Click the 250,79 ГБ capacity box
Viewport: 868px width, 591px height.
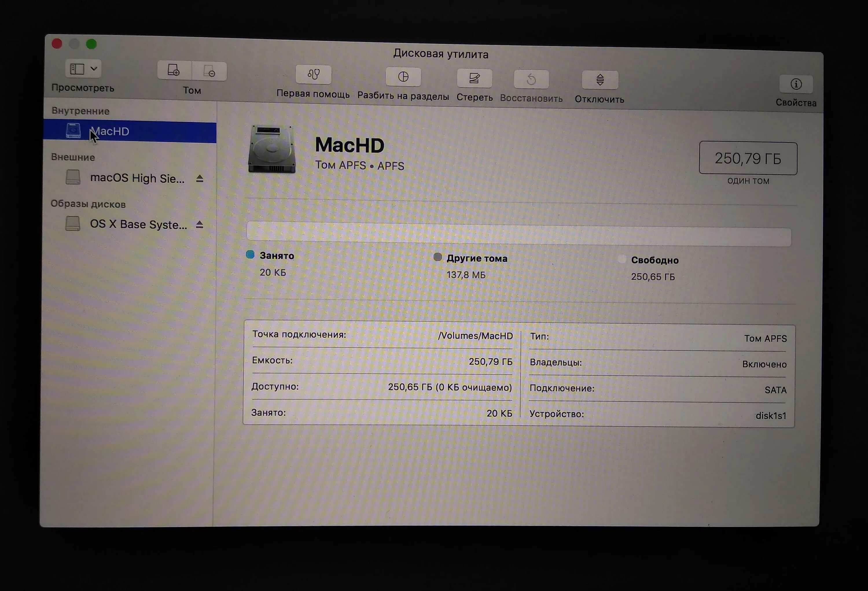pos(748,158)
